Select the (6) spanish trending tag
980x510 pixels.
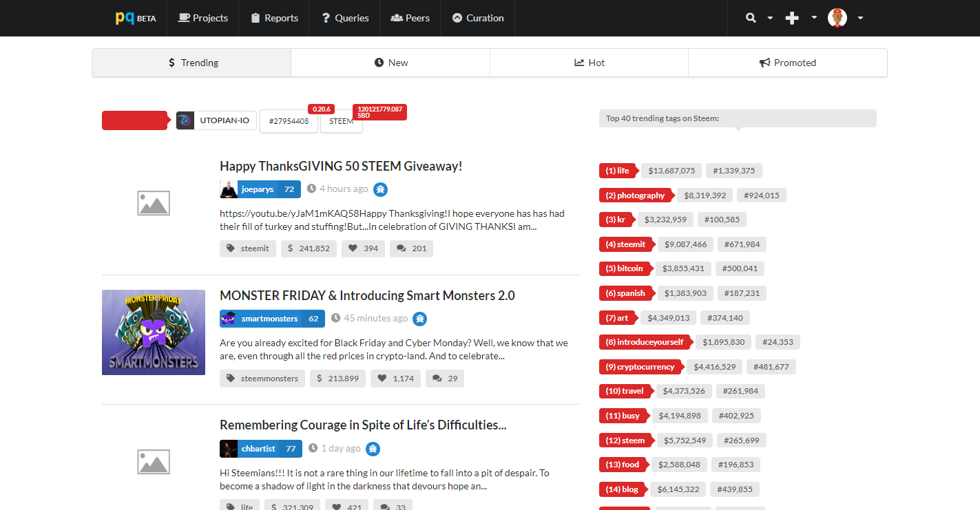click(627, 293)
